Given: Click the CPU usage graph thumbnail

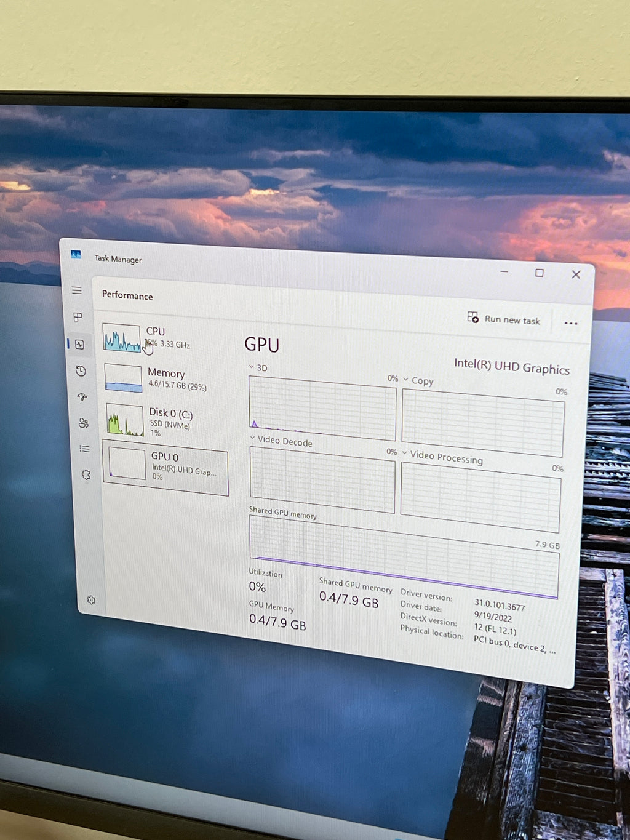Looking at the screenshot, I should (x=121, y=338).
